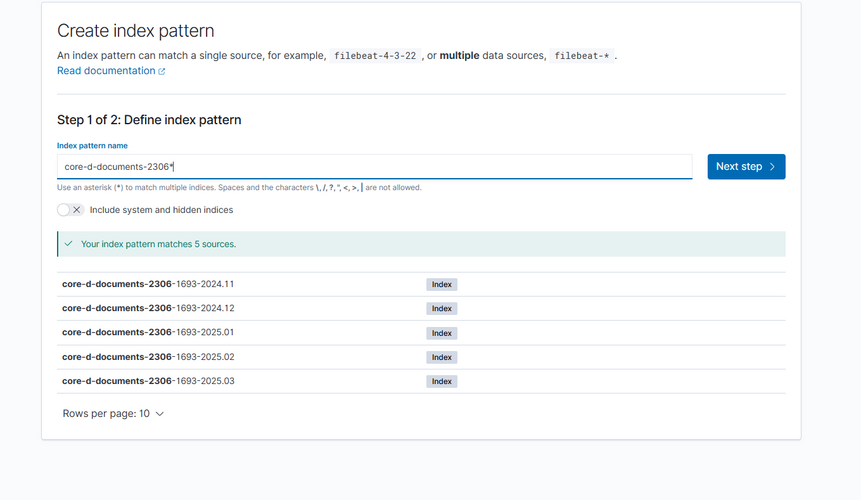Select index core-d-documents-2306-1693-2024.11

point(148,284)
